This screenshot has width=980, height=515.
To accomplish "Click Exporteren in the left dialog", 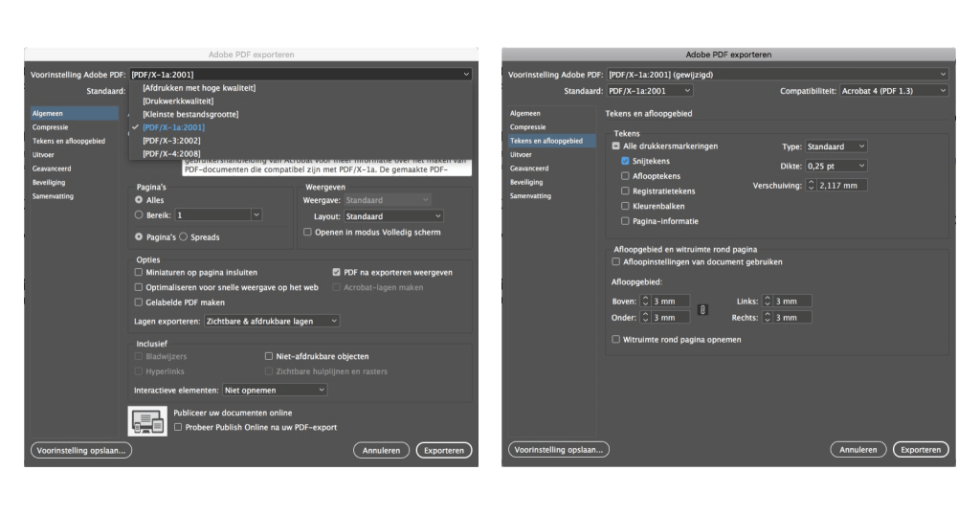I will [x=444, y=450].
